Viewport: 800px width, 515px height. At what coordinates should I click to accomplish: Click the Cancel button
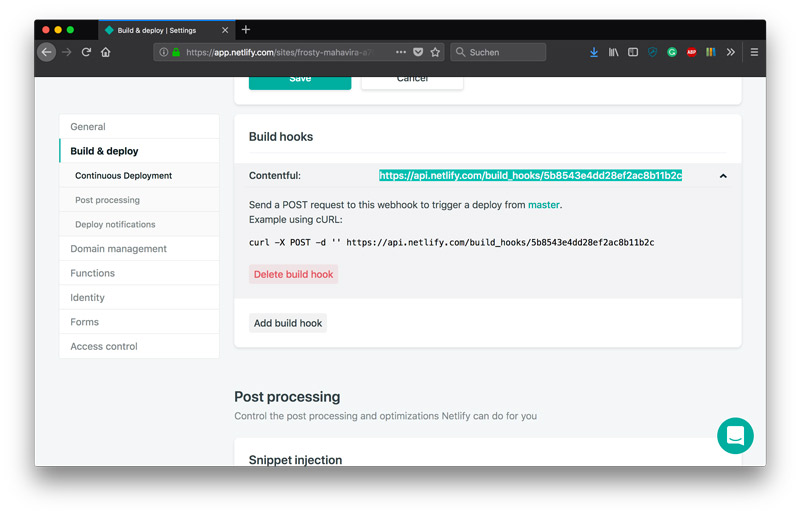point(412,82)
